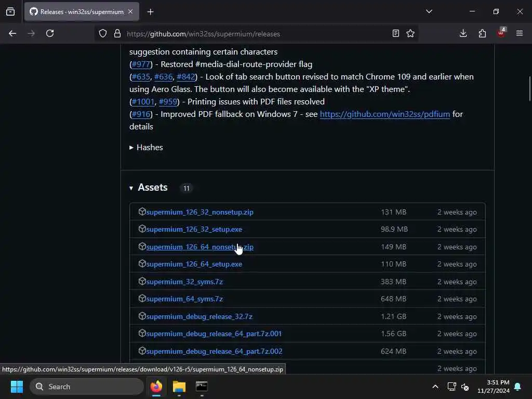Open a new tab with the plus button
532x399 pixels.
click(150, 12)
